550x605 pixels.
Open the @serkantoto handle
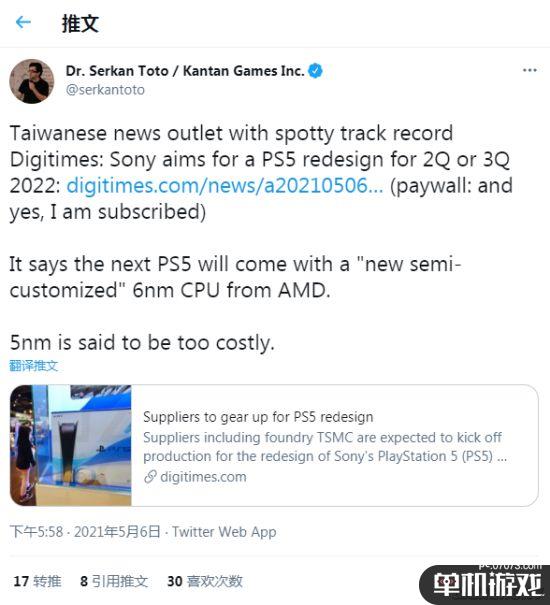tap(105, 90)
